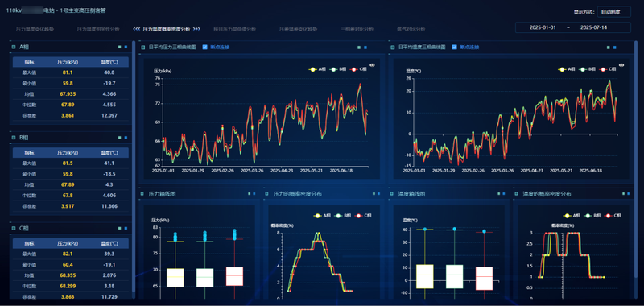Uncheck 断点连接 on the temperature curve chart
This screenshot has height=306, width=644.
(x=454, y=48)
